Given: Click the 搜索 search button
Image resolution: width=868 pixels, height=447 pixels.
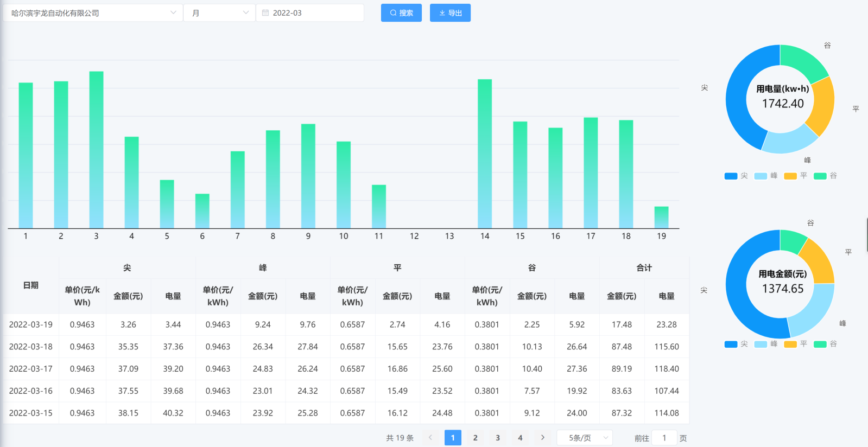Looking at the screenshot, I should [401, 12].
